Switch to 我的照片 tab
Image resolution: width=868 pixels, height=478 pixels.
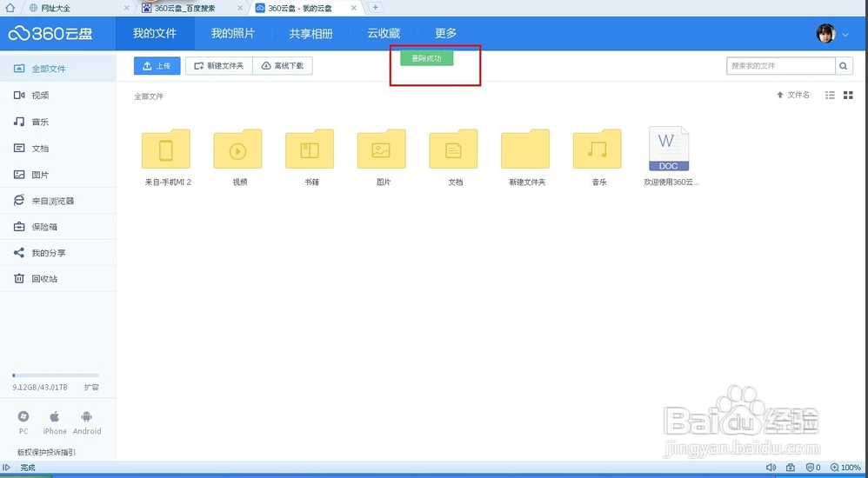click(232, 33)
